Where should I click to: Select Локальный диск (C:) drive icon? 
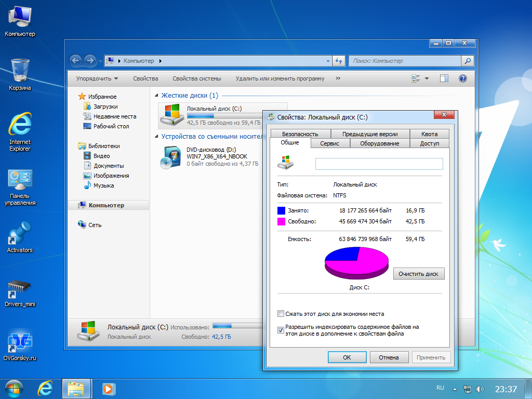[172, 115]
